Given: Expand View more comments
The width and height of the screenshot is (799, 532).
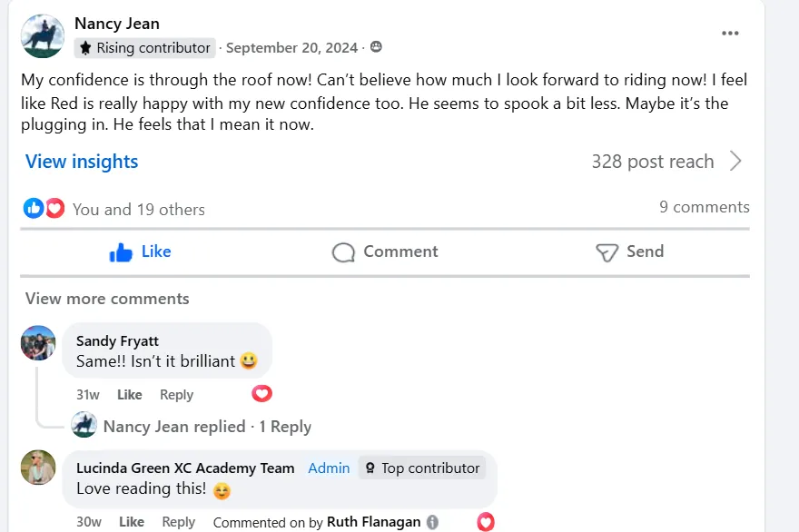Looking at the screenshot, I should (x=107, y=299).
